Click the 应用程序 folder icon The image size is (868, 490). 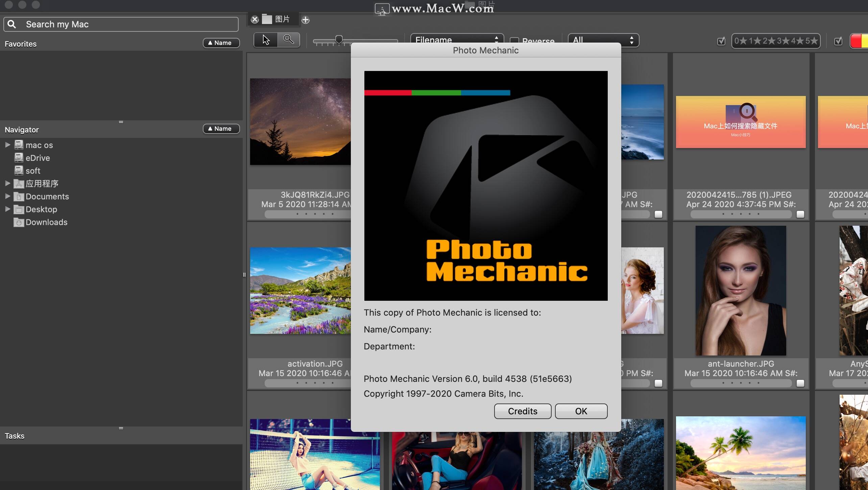pos(19,183)
